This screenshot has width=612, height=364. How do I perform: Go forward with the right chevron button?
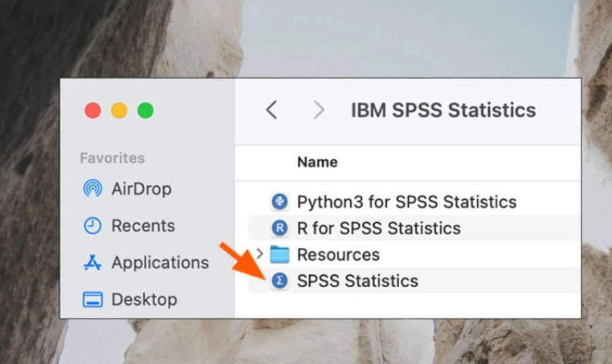pyautogui.click(x=319, y=110)
